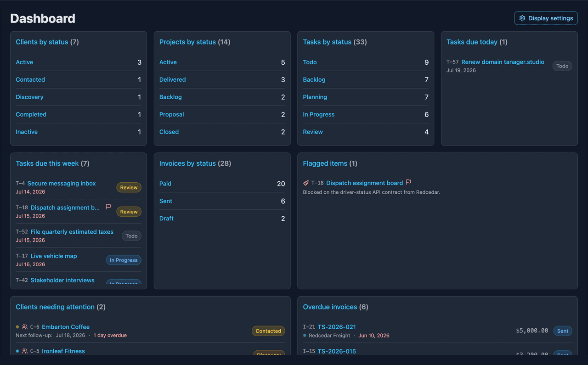This screenshot has width=588, height=365.
Task: Select Proposal under Projects by status
Action: click(172, 115)
